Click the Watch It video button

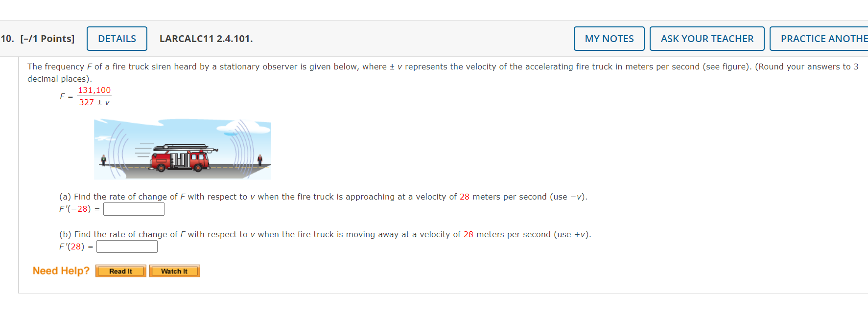click(174, 271)
